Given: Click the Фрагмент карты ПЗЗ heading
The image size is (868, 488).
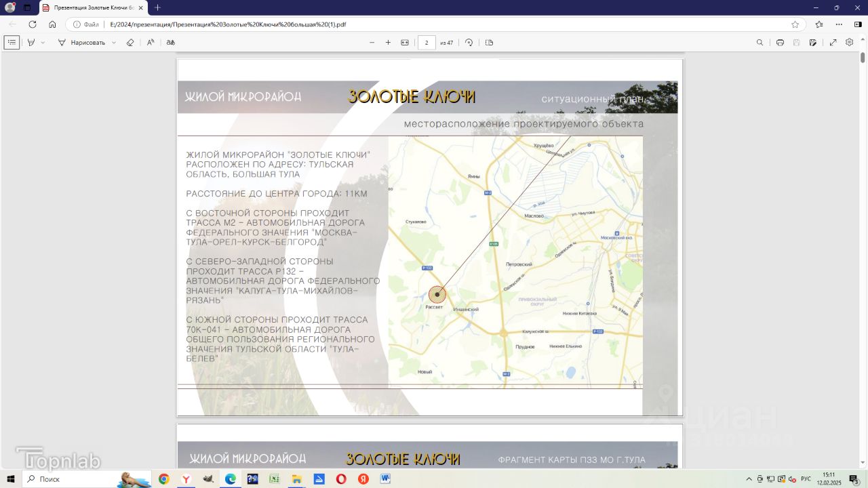Looking at the screenshot, I should [x=572, y=460].
